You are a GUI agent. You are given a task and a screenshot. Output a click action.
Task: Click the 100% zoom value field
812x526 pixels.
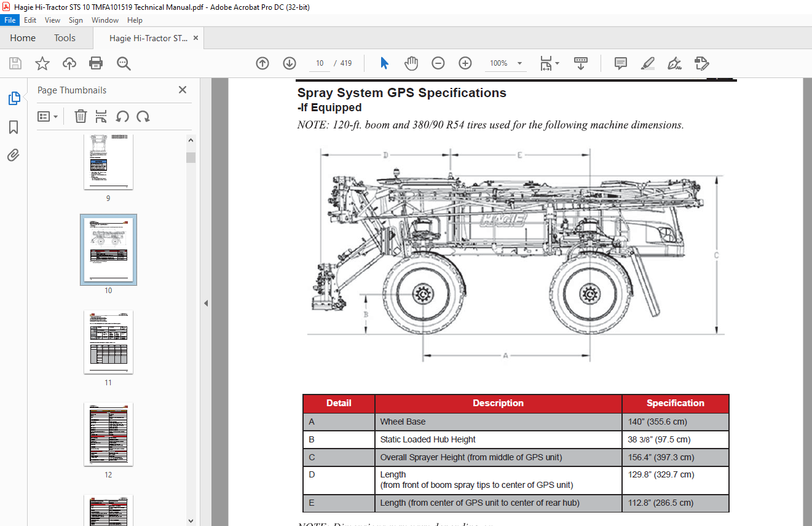pyautogui.click(x=499, y=63)
